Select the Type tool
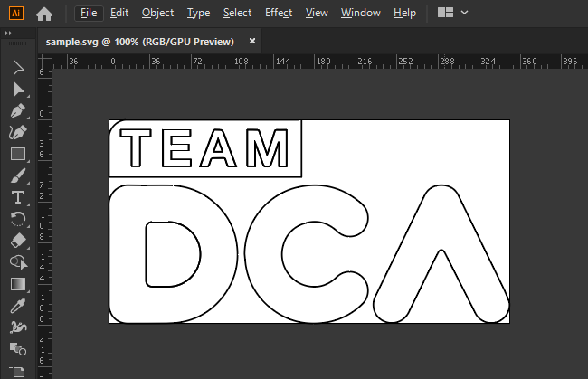The height and width of the screenshot is (379, 588). (18, 197)
